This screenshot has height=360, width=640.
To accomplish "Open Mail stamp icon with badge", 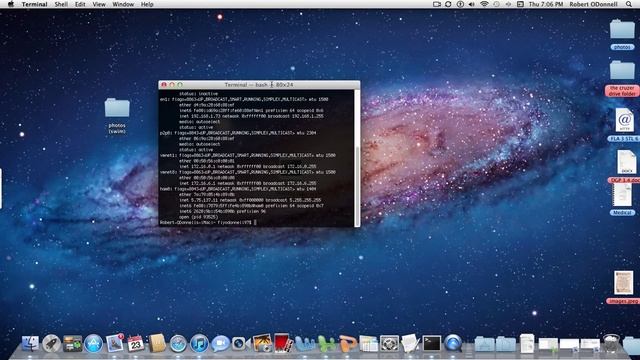I will tap(115, 343).
